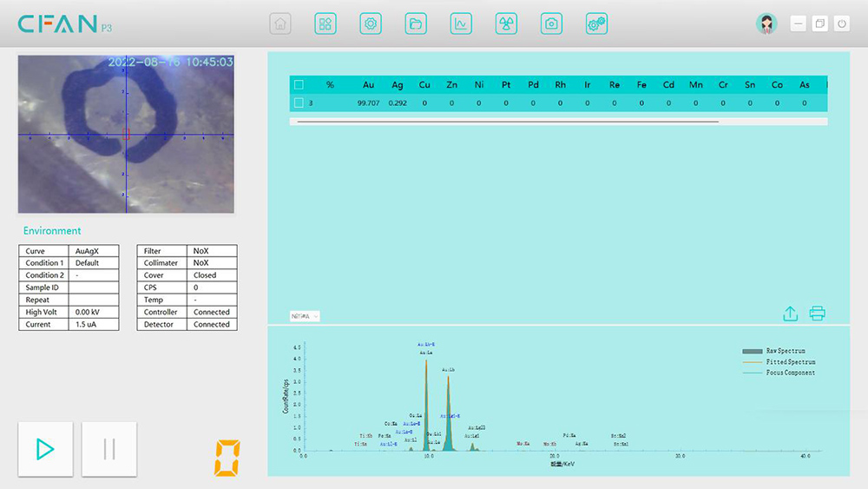This screenshot has height=489, width=868.
Task: Open the single gear settings icon
Action: point(371,23)
